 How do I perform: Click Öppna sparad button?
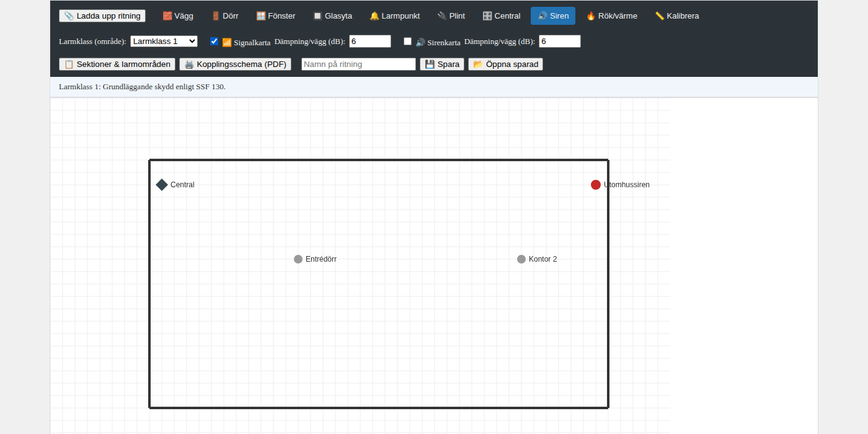point(505,64)
